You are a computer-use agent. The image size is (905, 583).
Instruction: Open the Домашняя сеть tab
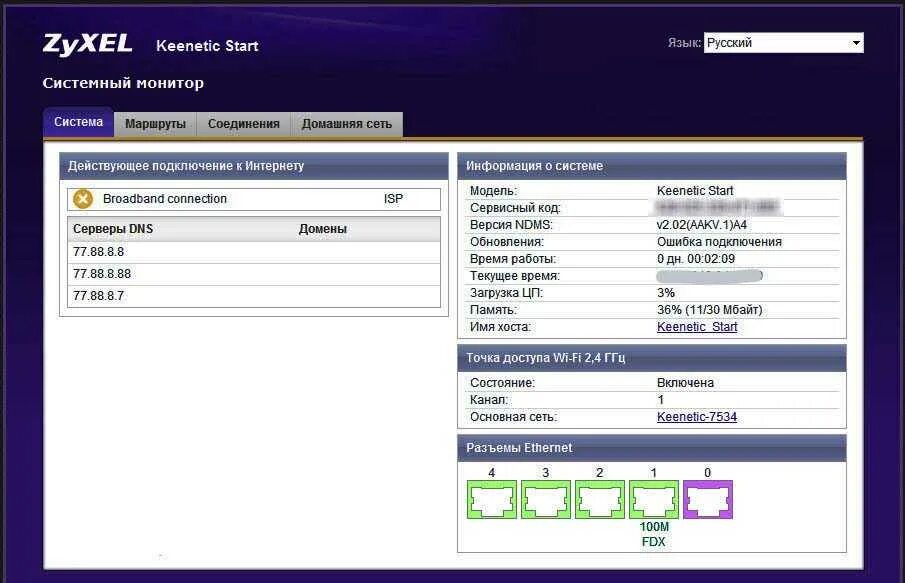(346, 124)
